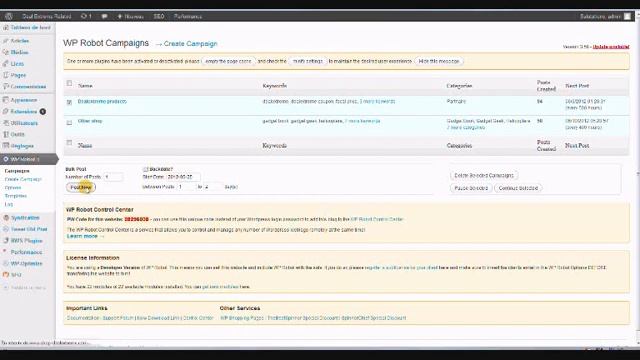640x360 pixels.
Task: Click the Extensions plug icon in sidebar
Action: tap(5, 111)
